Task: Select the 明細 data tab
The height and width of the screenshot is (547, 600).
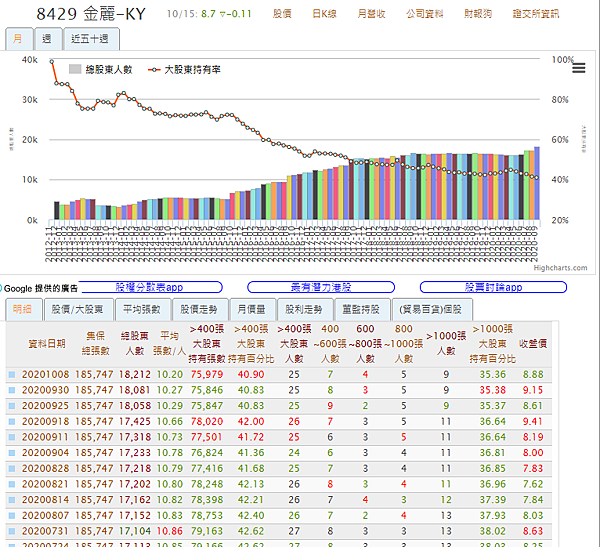Action: [23, 309]
